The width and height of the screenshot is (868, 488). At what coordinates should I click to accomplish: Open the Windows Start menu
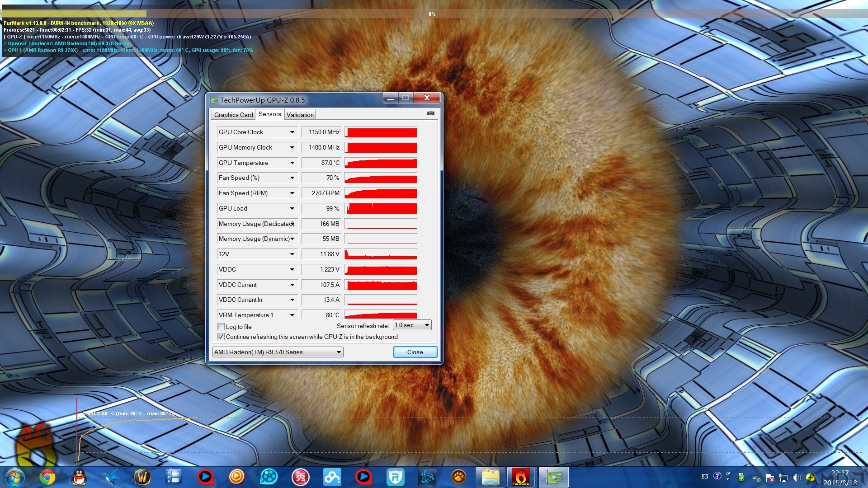tap(14, 477)
